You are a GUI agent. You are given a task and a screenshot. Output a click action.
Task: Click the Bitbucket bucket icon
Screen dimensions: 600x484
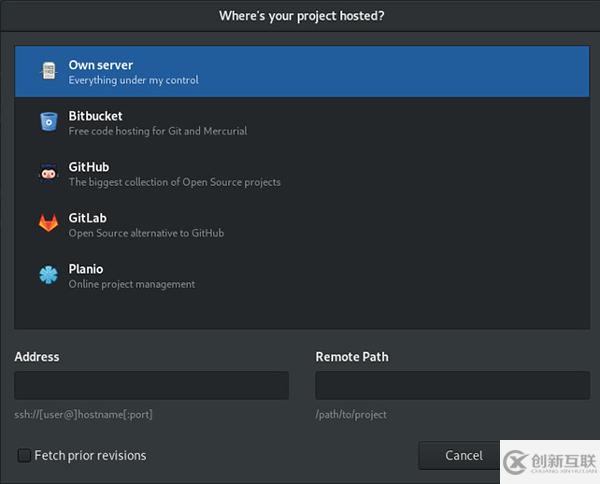[49, 122]
